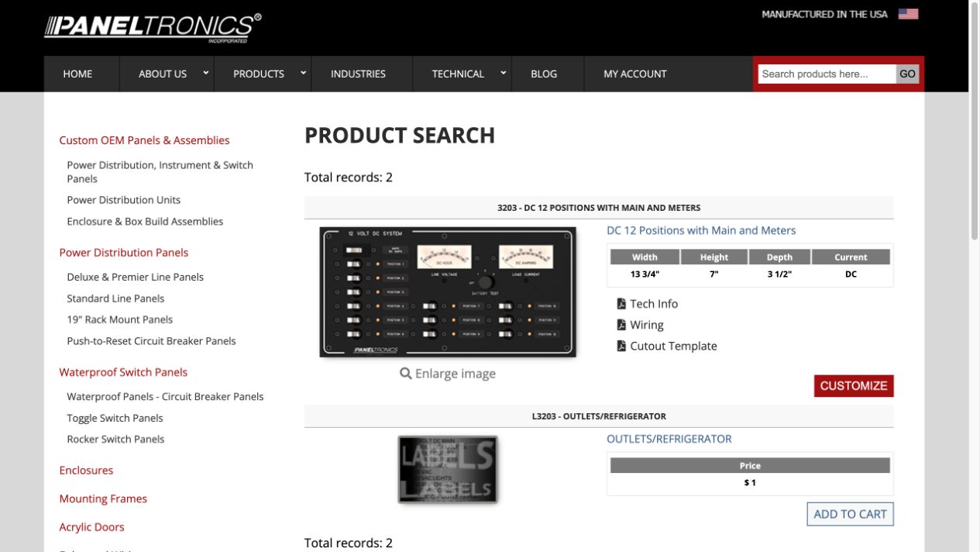
Task: Click the Paneltronics logo
Action: point(153,27)
